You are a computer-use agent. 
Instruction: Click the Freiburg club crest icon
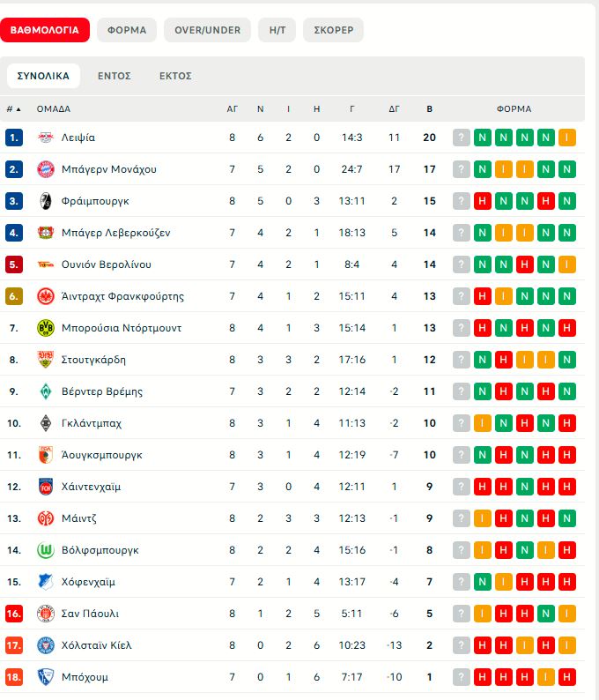pos(46,201)
